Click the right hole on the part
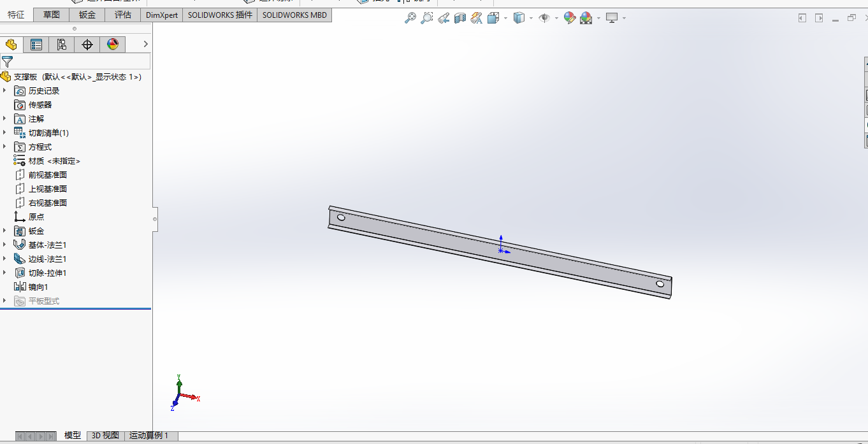868x444 pixels. pyautogui.click(x=660, y=284)
